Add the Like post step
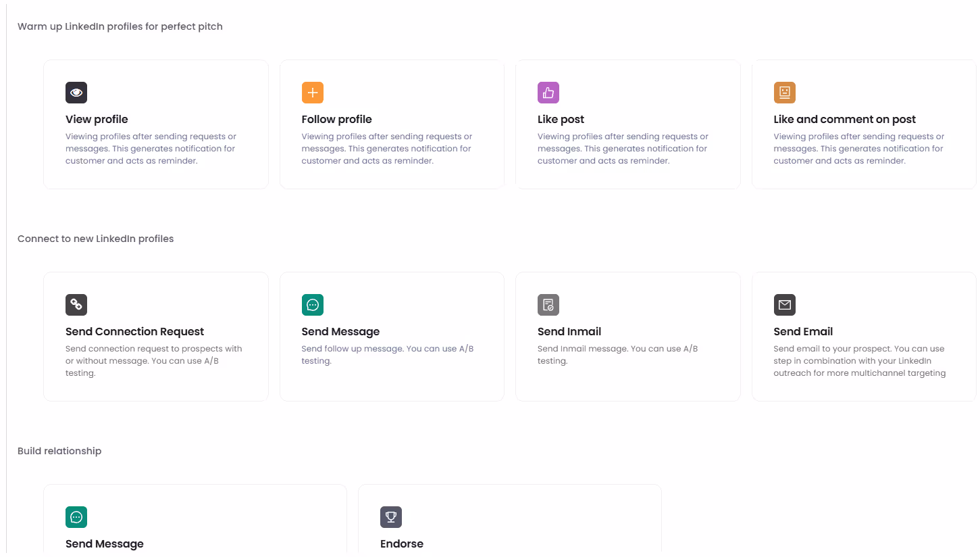 [x=628, y=124]
